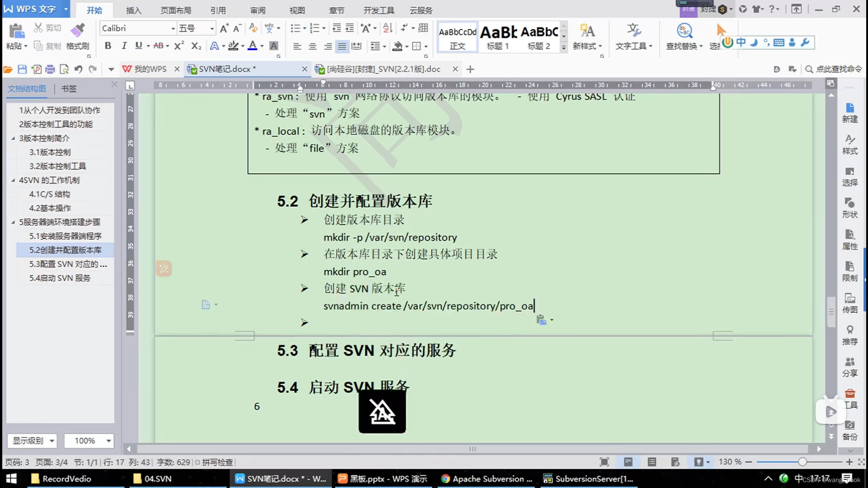Toggle bold formatting

point(108,46)
